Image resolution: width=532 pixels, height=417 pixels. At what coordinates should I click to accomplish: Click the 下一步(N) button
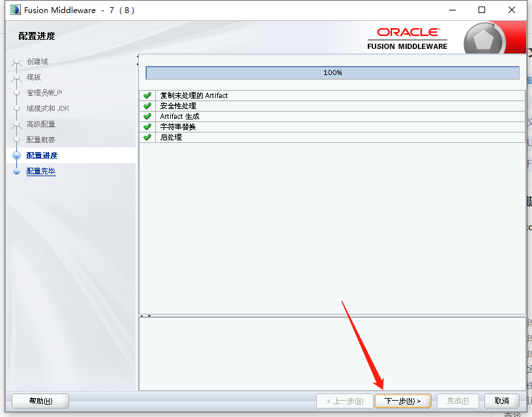(x=402, y=401)
